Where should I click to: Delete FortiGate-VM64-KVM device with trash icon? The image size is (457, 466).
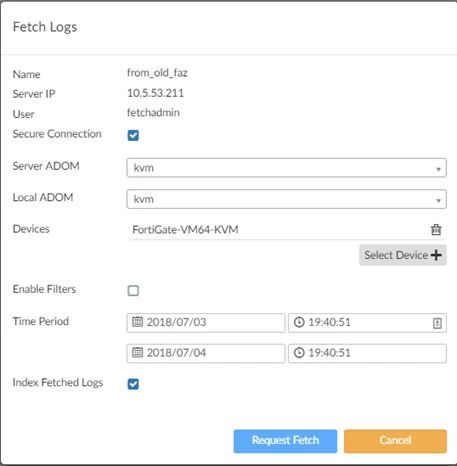[436, 229]
